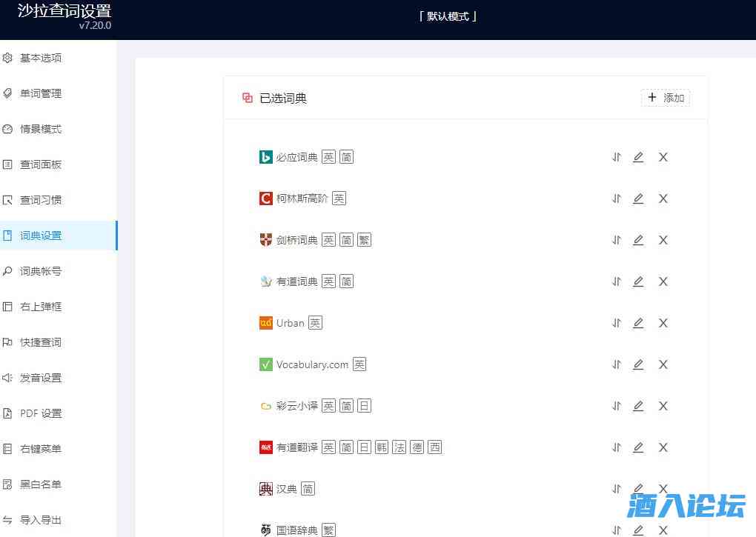Viewport: 756px width, 537px height.
Task: Open 词典帐号 dictionary accounts
Action: coord(58,271)
